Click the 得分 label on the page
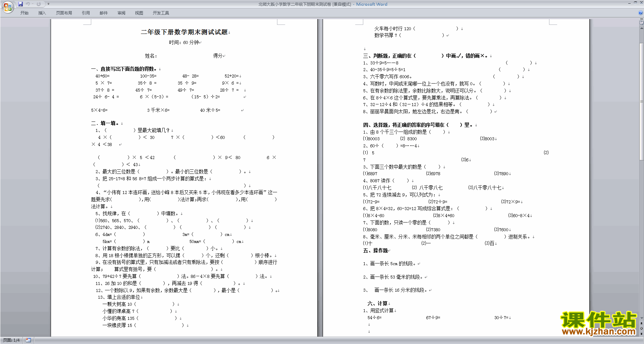Image resolution: width=644 pixels, height=344 pixels. 218,56
